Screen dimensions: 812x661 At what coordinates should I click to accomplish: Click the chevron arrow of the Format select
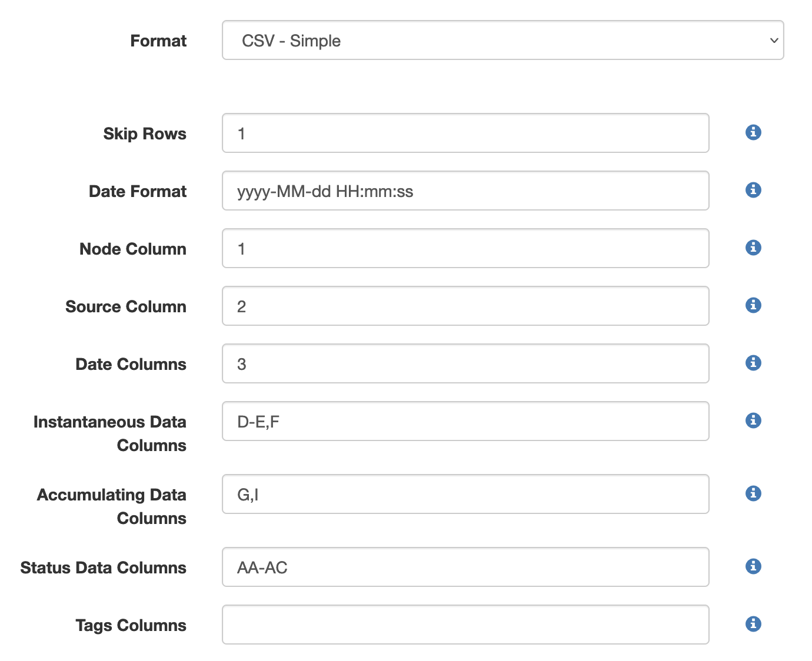tap(774, 41)
